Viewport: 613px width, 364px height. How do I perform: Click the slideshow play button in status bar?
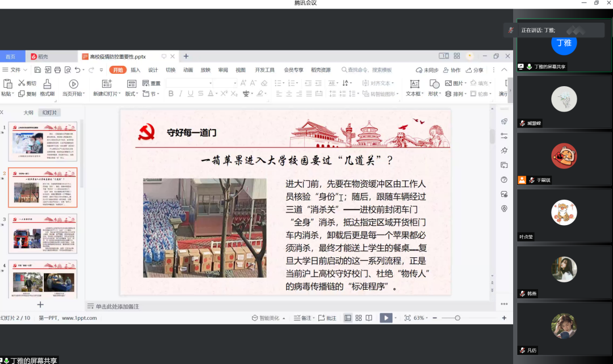(x=385, y=318)
